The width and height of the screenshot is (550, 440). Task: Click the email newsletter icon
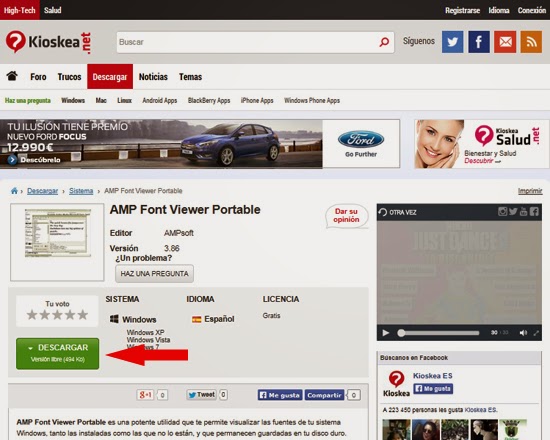tap(505, 42)
